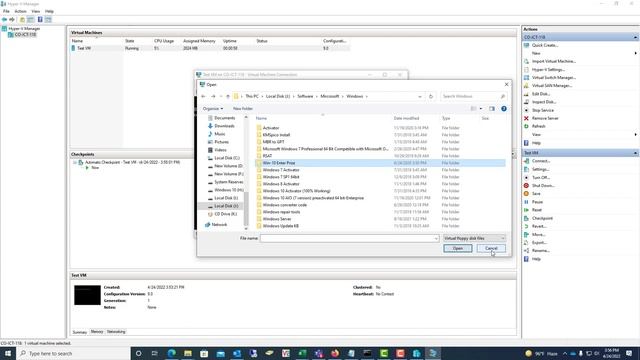Open file name history dropdown arrow
640x360 pixels.
pyautogui.click(x=436, y=238)
